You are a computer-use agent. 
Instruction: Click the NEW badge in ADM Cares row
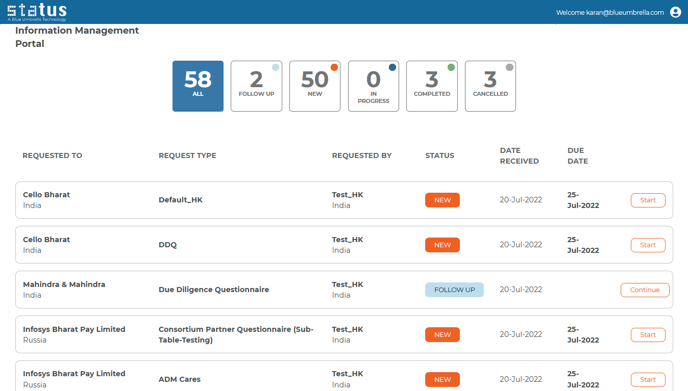coord(442,380)
